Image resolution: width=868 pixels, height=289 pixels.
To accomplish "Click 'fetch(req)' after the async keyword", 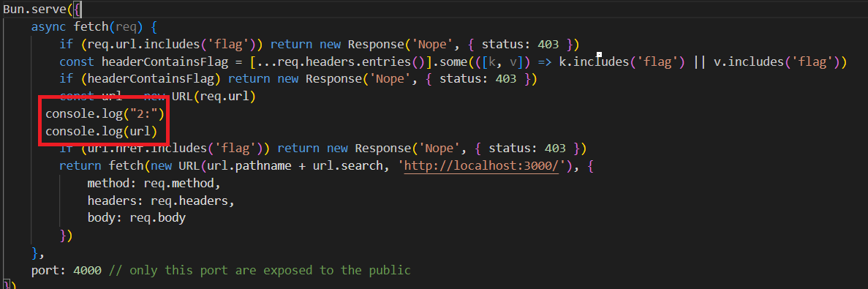I will 109,26.
